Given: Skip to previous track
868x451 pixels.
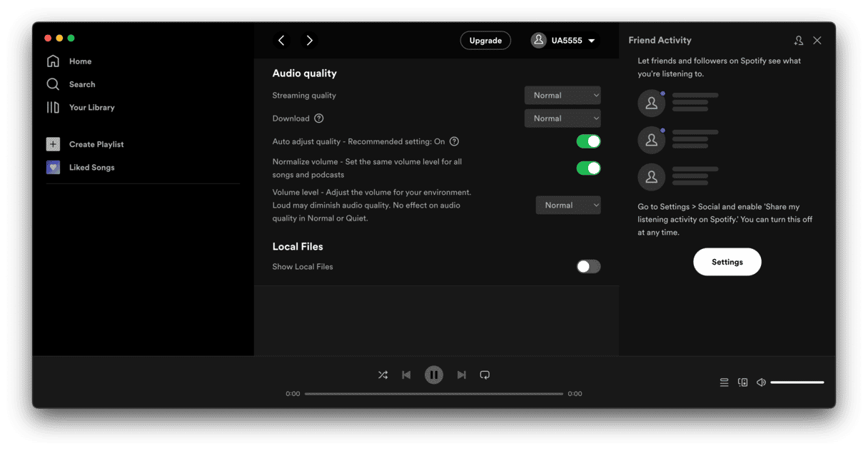Looking at the screenshot, I should click(406, 375).
